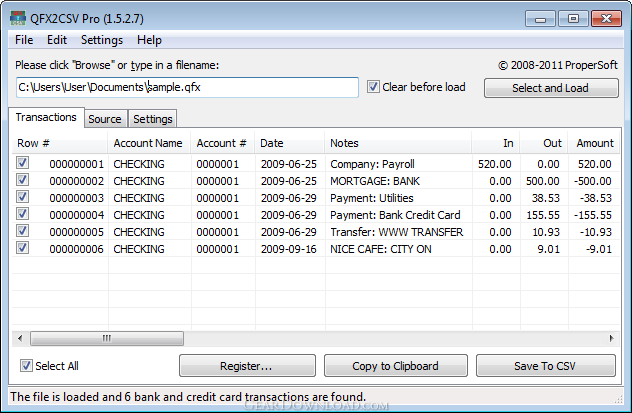Switch to the Transactions tab
This screenshot has width=632, height=413.
coord(46,117)
